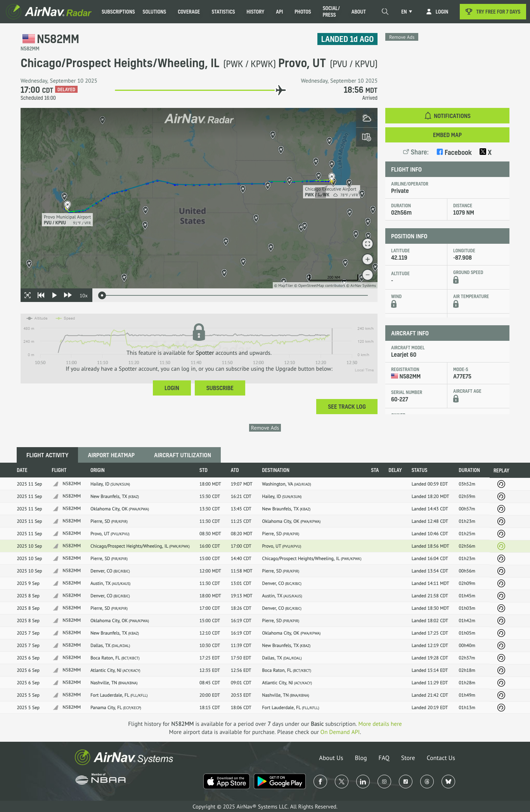Screen dimensions: 530x812
Task: Download on the App Store badge
Action: coord(227,781)
